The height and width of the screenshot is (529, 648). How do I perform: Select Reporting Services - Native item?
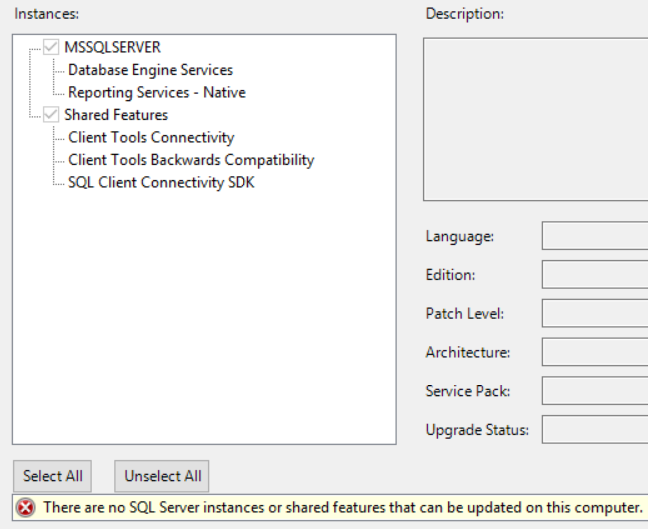pos(157,92)
